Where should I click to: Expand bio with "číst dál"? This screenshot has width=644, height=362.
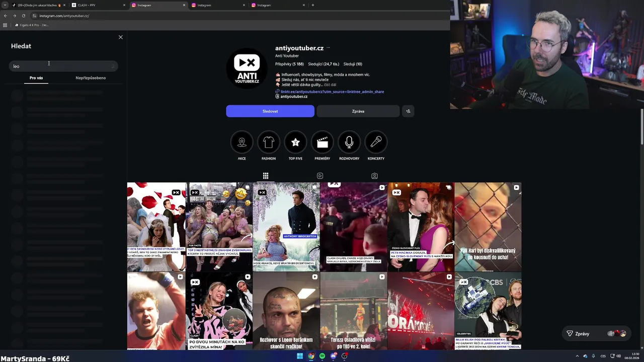click(330, 84)
